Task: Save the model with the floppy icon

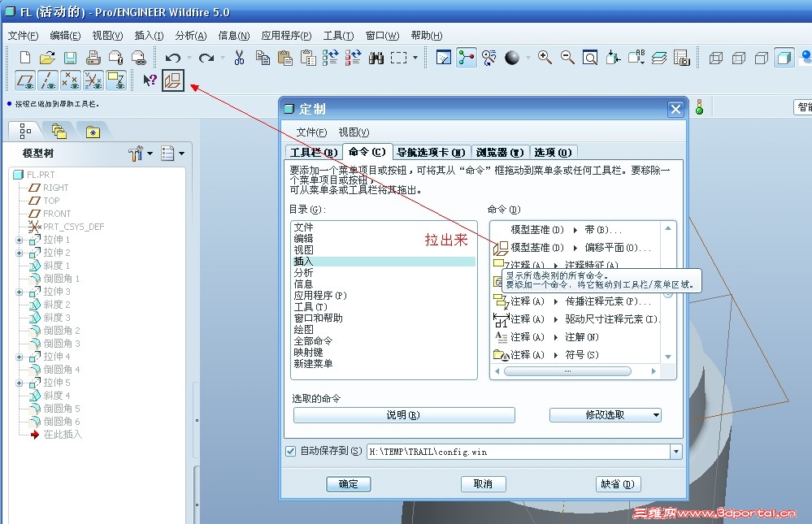Action: click(x=70, y=58)
